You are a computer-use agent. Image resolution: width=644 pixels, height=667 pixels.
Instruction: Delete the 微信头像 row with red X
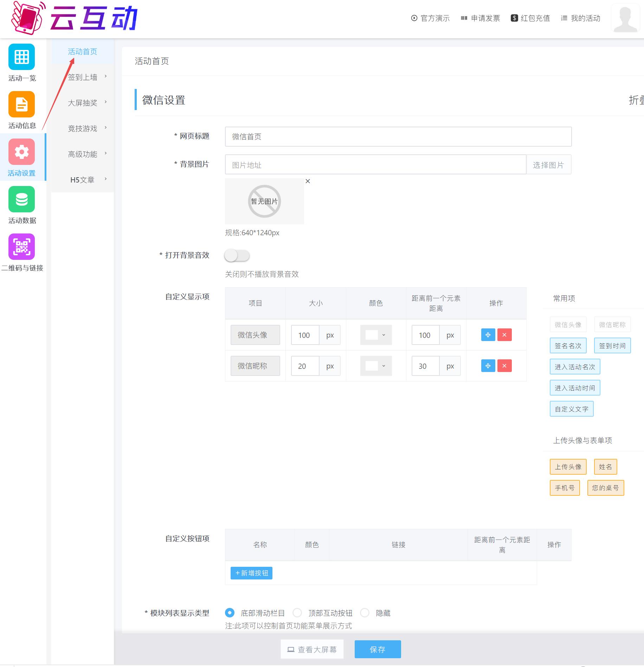coord(504,335)
